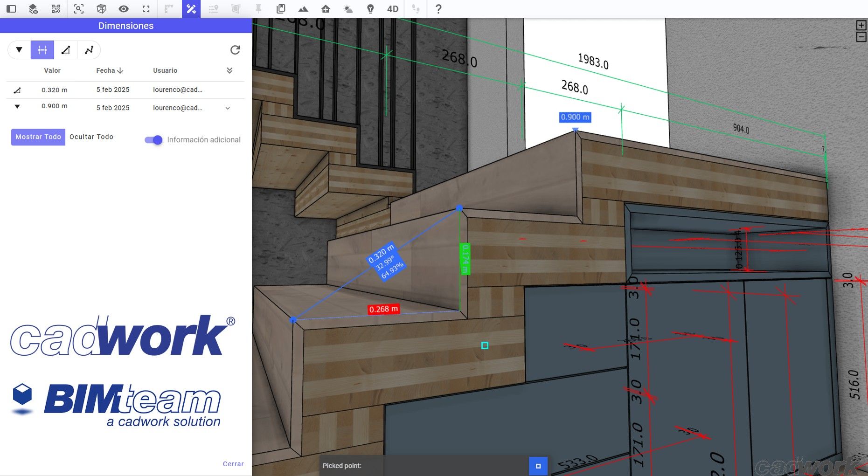Click the wireframe cube view icon
868x476 pixels.
(101, 9)
